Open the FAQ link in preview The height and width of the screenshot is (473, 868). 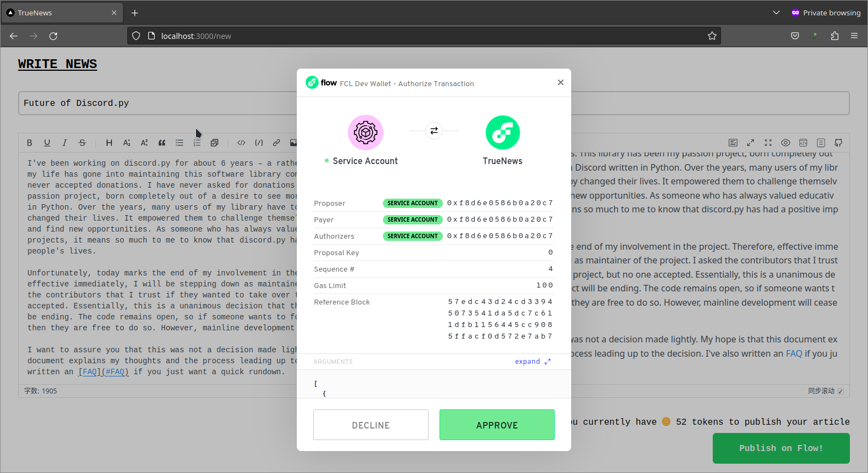click(794, 353)
